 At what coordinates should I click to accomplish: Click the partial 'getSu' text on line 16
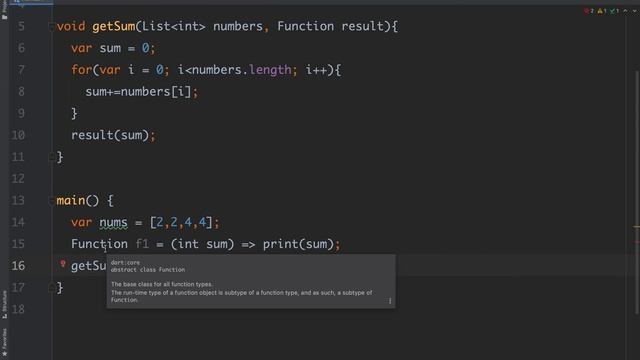pyautogui.click(x=89, y=266)
